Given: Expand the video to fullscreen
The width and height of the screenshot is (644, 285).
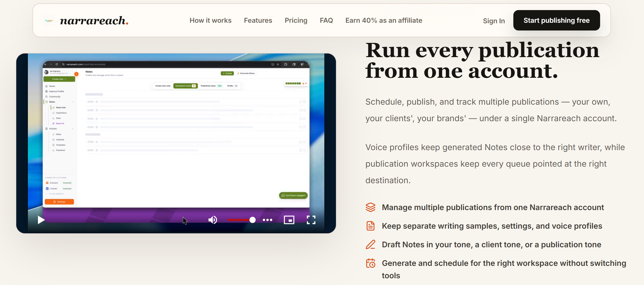Looking at the screenshot, I should coord(311,220).
